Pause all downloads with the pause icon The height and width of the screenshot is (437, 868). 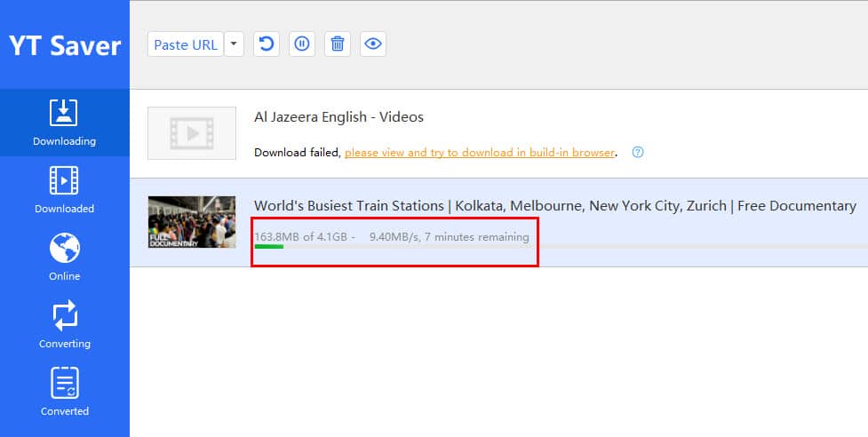pyautogui.click(x=302, y=44)
